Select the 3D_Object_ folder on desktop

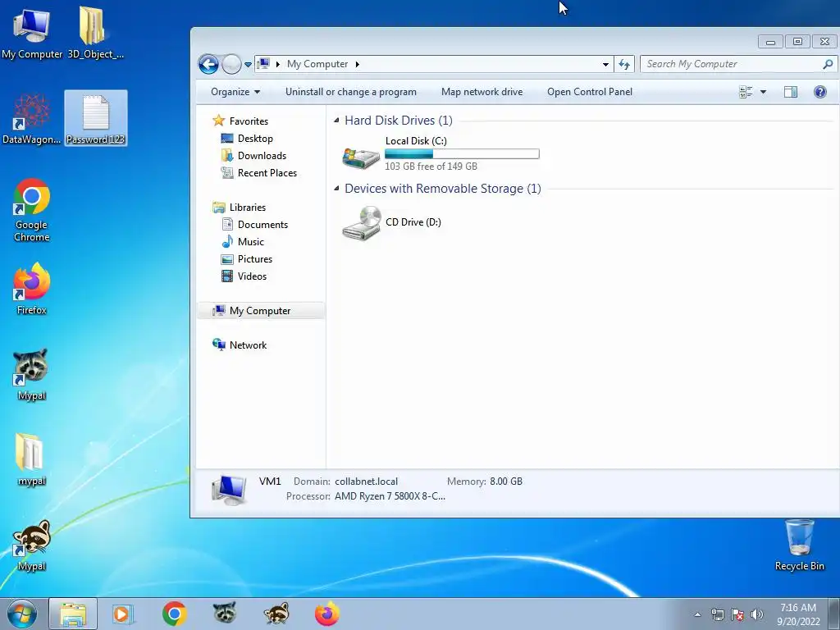[x=95, y=33]
